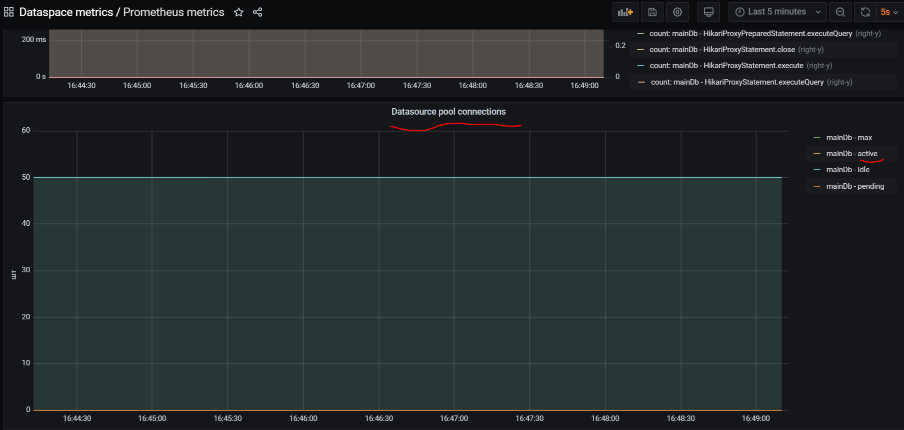904x430 pixels.
Task: Zoom out the time range
Action: pos(840,12)
